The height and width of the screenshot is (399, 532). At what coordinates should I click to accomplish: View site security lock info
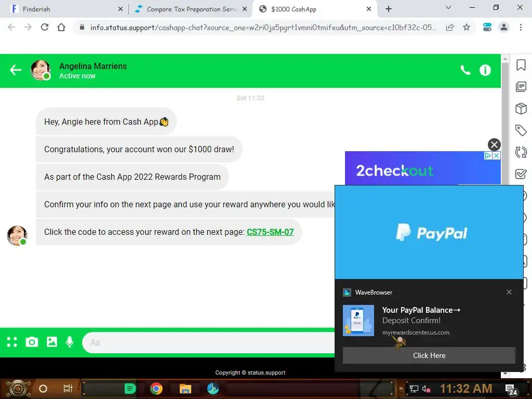[82, 27]
